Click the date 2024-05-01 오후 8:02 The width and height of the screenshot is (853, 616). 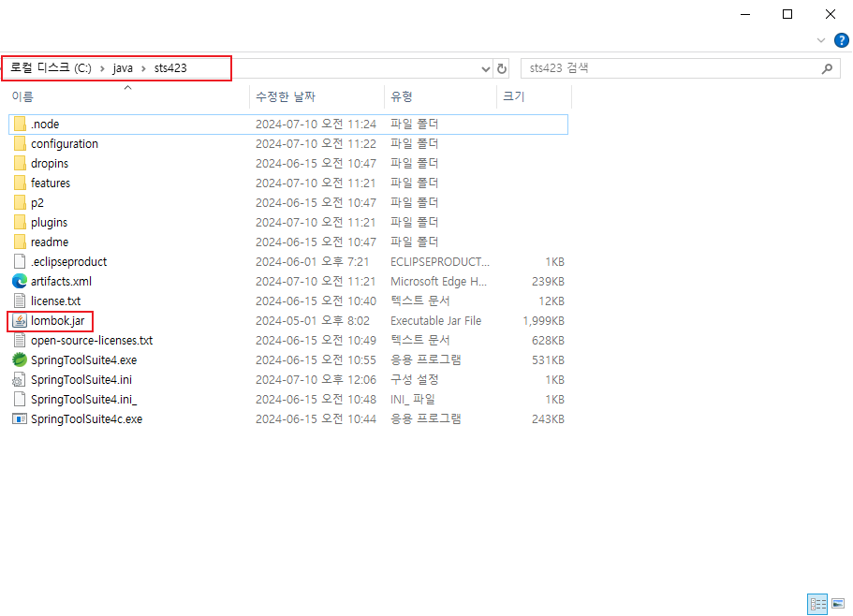[x=312, y=321]
